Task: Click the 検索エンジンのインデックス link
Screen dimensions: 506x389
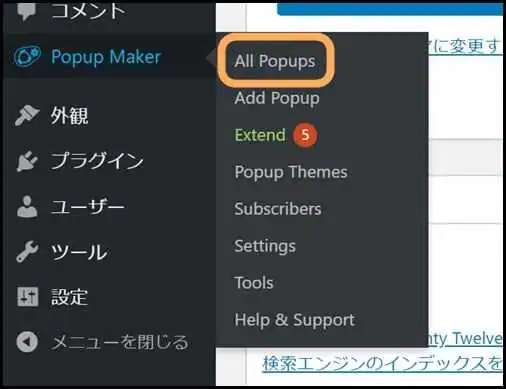Action: pyautogui.click(x=383, y=363)
